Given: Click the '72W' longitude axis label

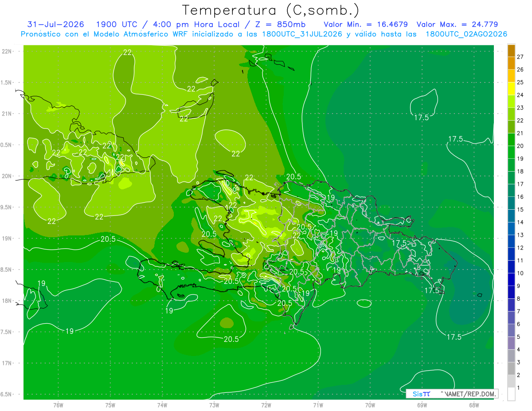Looking at the screenshot, I should click(x=266, y=405).
